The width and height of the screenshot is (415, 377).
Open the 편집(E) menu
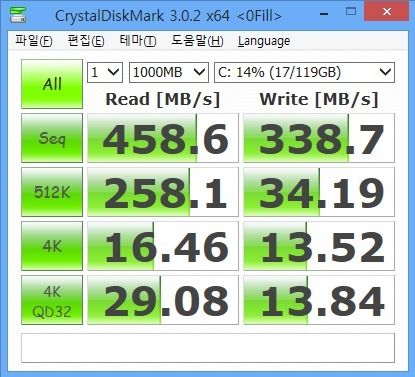click(86, 41)
